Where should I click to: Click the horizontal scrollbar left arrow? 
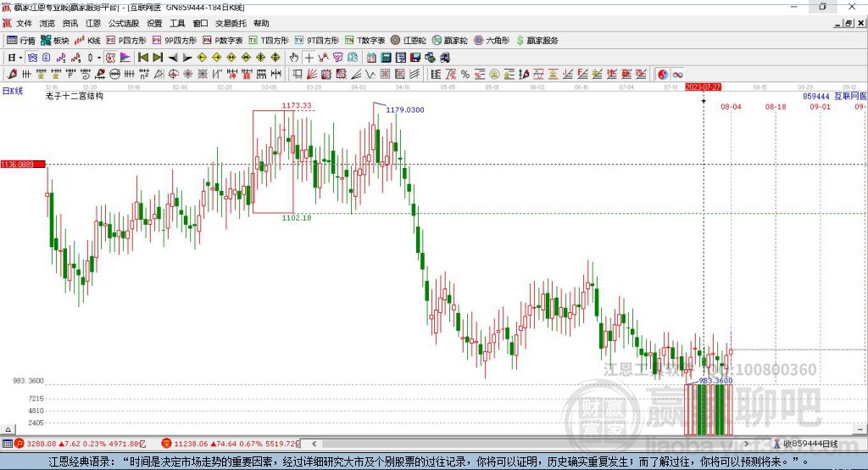[x=314, y=444]
